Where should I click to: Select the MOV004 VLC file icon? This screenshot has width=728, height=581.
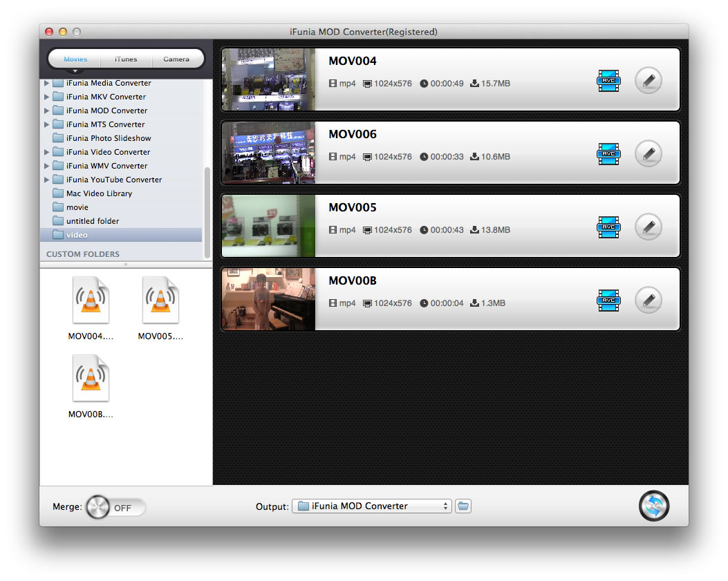(x=91, y=301)
